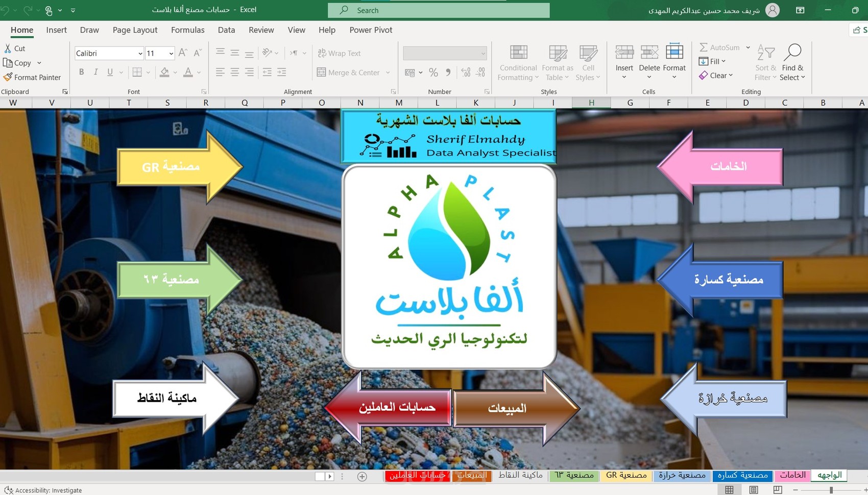
Task: Toggle horizontal Center alignment
Action: [x=235, y=72]
